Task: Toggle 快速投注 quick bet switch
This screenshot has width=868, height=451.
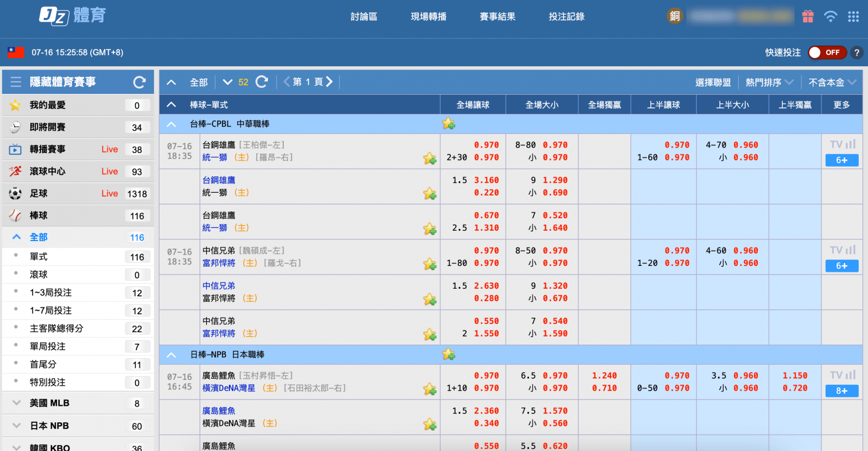Action: (x=827, y=53)
